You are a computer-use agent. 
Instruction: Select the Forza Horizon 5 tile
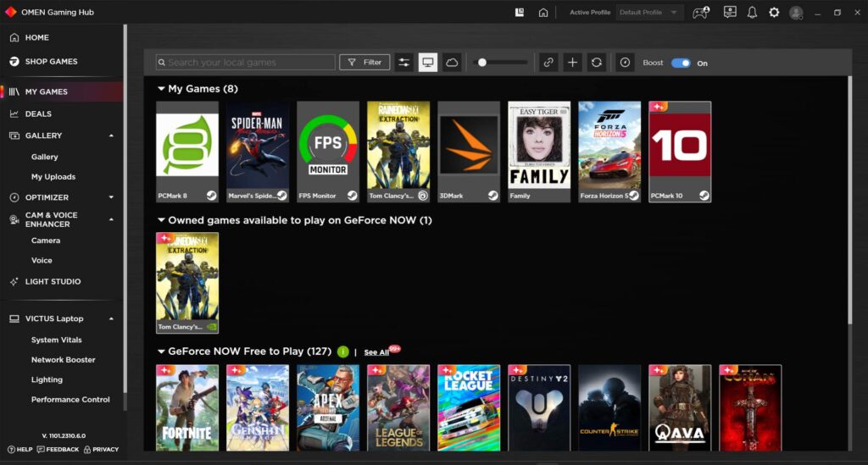(x=609, y=152)
